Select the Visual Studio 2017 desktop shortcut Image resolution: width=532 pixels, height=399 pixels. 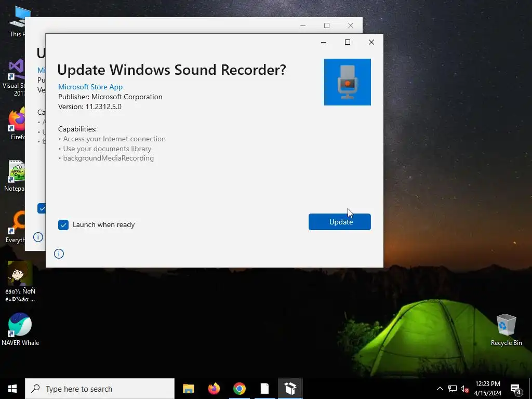pyautogui.click(x=14, y=78)
